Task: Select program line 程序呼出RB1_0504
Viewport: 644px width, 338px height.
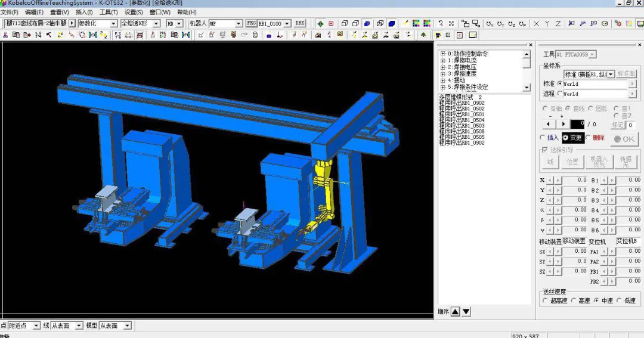Action: [462, 120]
